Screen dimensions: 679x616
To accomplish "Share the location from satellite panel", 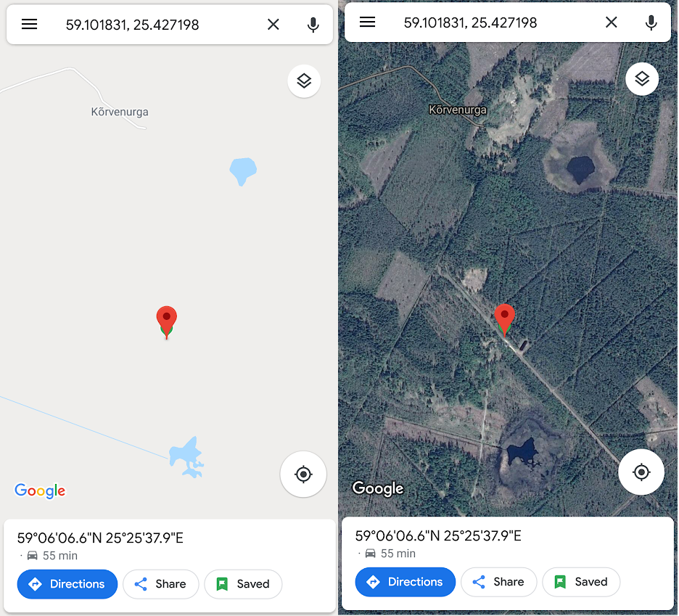I will pyautogui.click(x=498, y=582).
